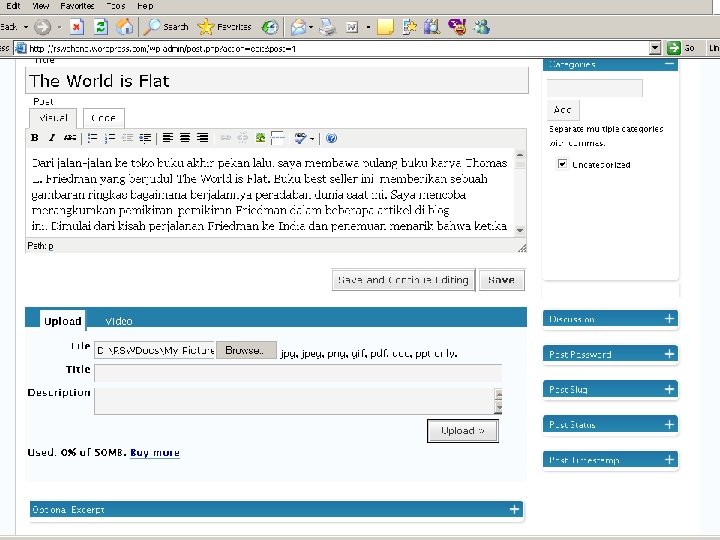The width and height of the screenshot is (720, 540).
Task: Insert ordered numbered list
Action: (x=110, y=138)
